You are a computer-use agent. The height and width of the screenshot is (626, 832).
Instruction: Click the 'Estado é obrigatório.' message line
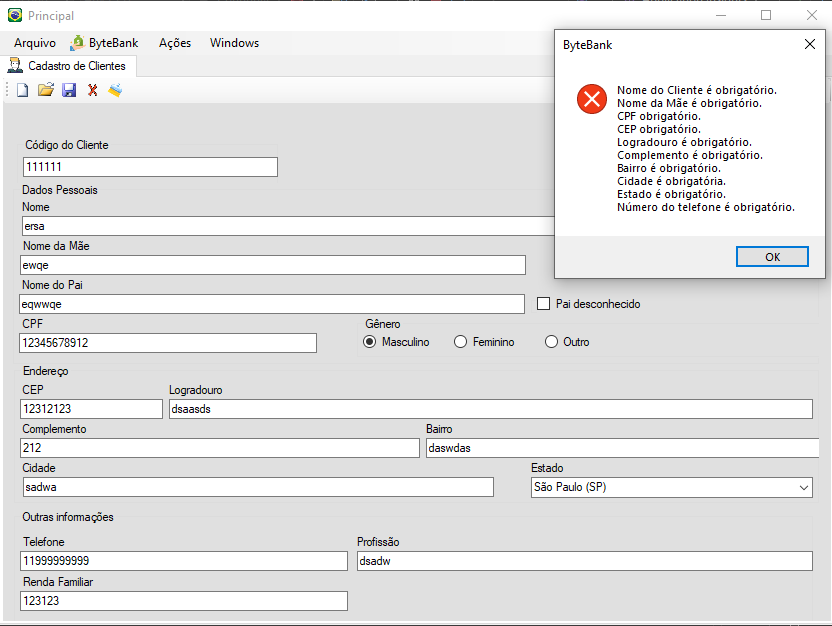pos(671,194)
